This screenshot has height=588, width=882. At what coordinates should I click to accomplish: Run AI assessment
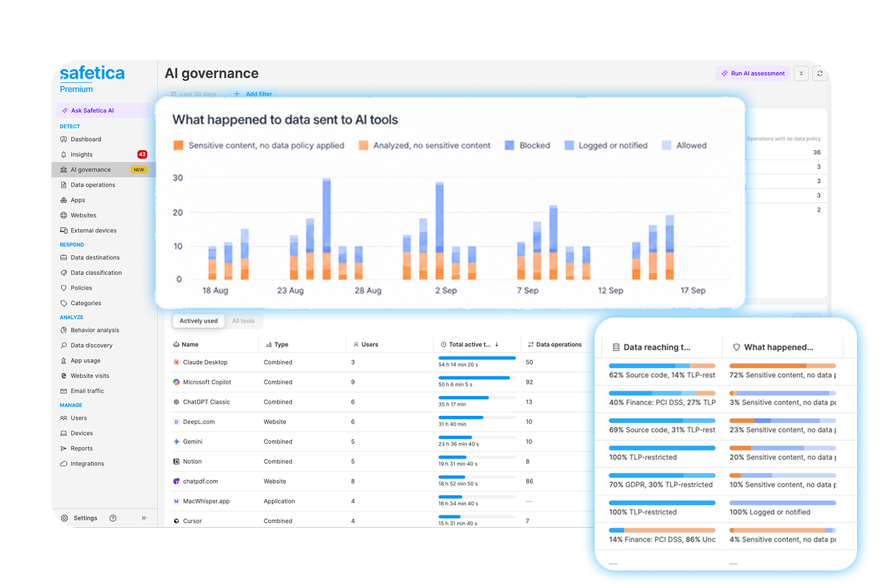753,73
